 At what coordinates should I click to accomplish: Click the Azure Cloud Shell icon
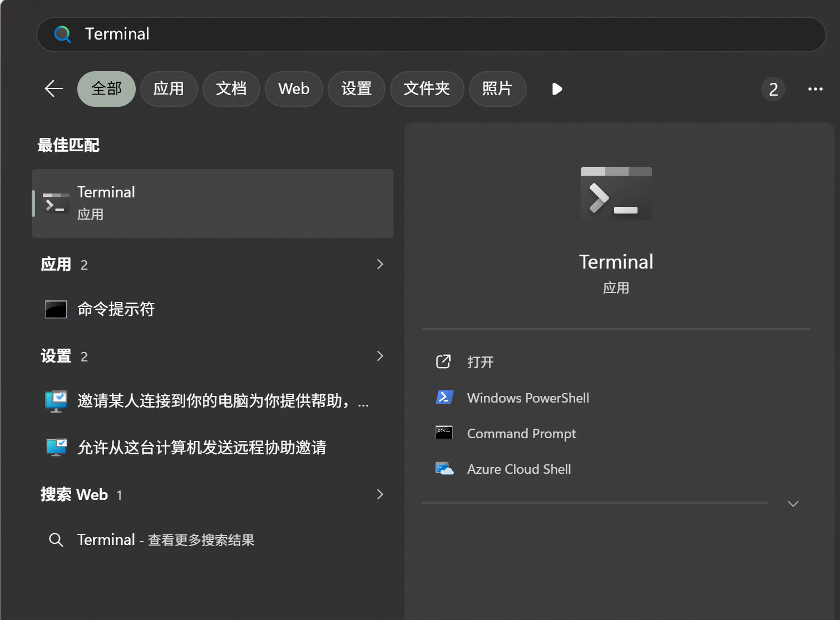(444, 469)
